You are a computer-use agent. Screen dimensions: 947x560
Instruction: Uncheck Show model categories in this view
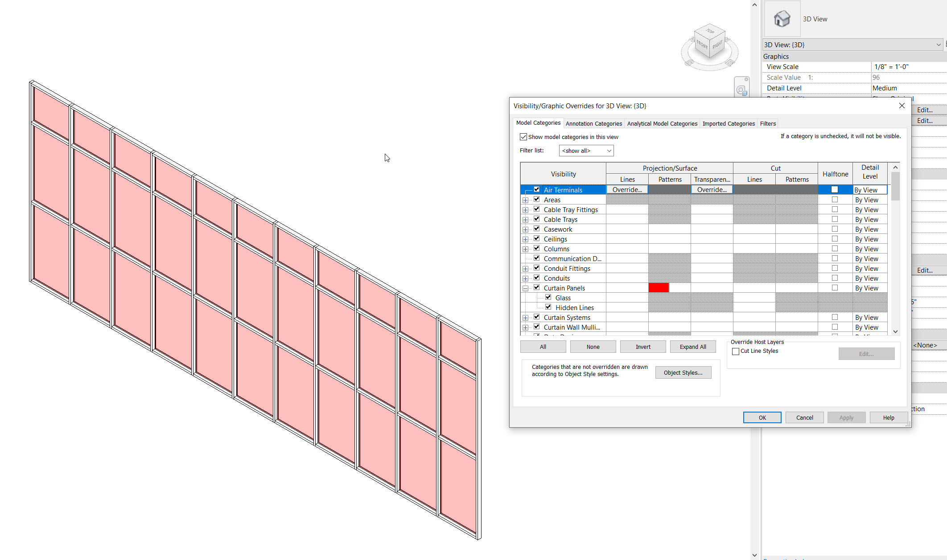523,137
